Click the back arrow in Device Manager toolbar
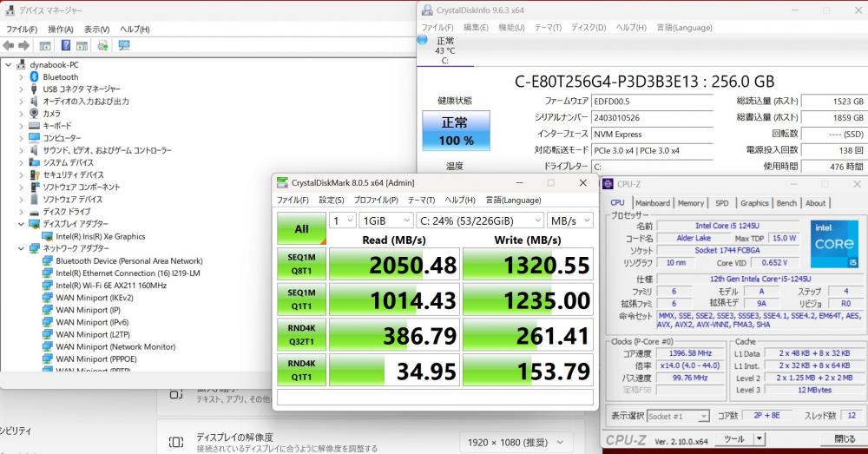 pos(9,45)
